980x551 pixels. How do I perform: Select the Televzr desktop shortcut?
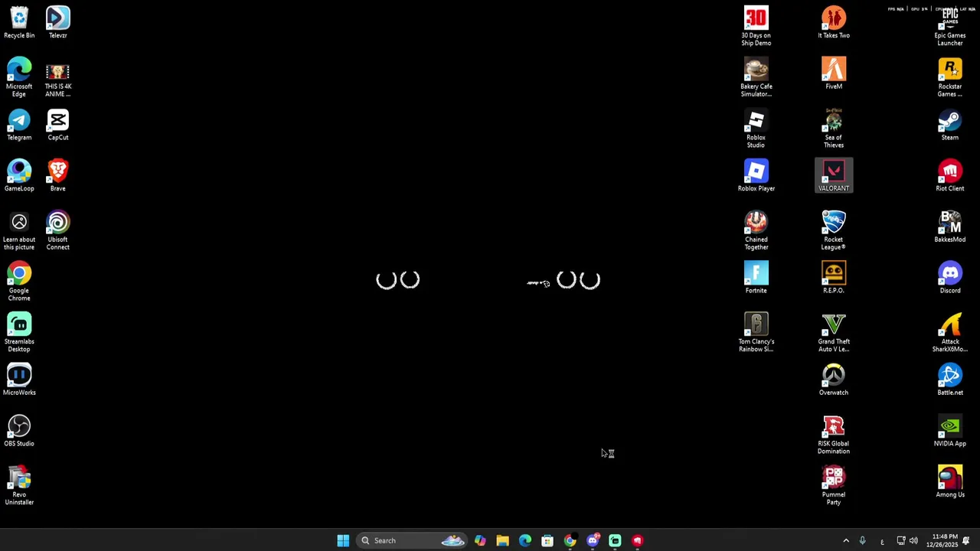(57, 22)
